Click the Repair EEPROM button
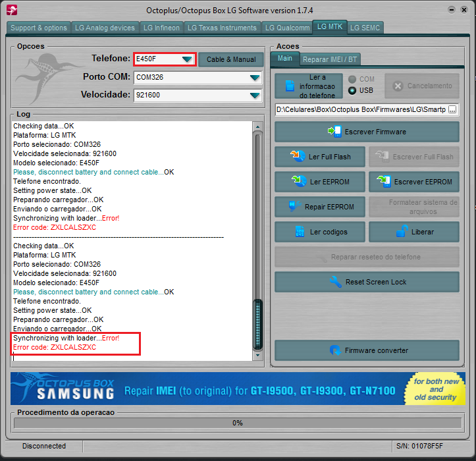The width and height of the screenshot is (476, 461). click(320, 207)
